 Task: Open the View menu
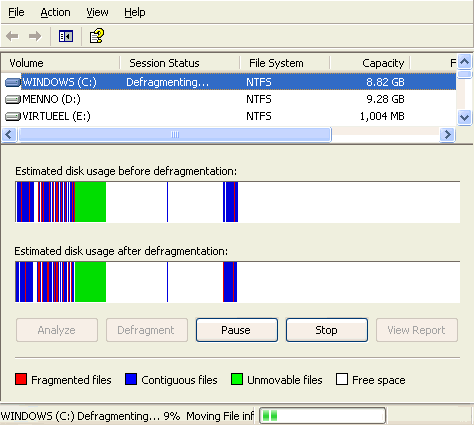[97, 12]
